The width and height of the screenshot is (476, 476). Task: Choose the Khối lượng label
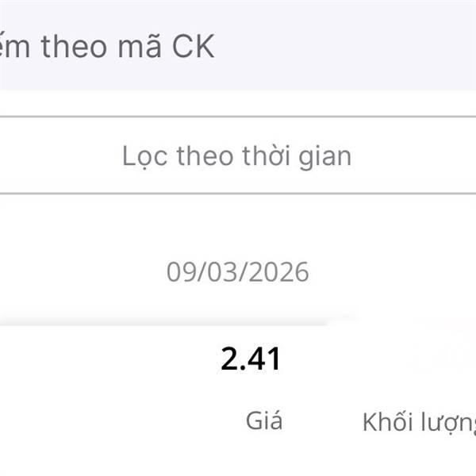click(x=418, y=423)
